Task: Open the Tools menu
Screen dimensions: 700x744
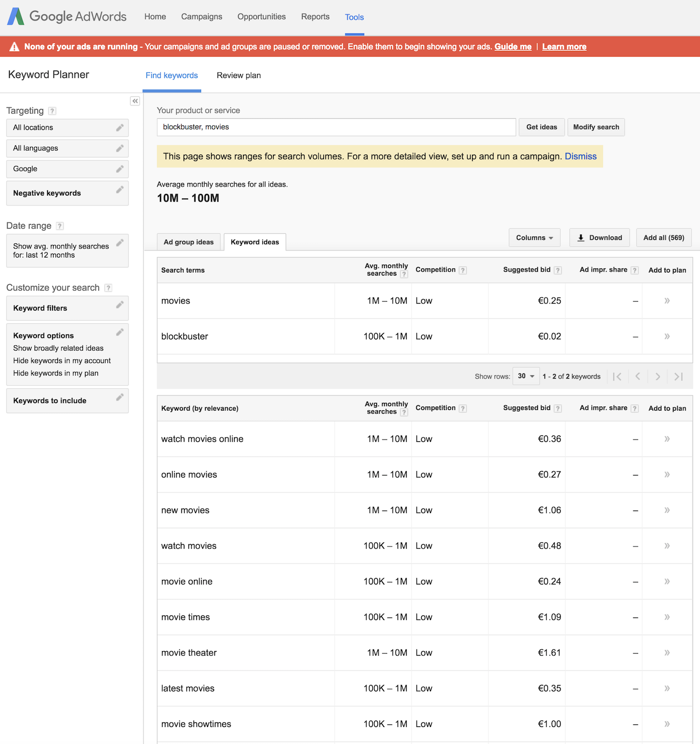Action: click(x=354, y=17)
